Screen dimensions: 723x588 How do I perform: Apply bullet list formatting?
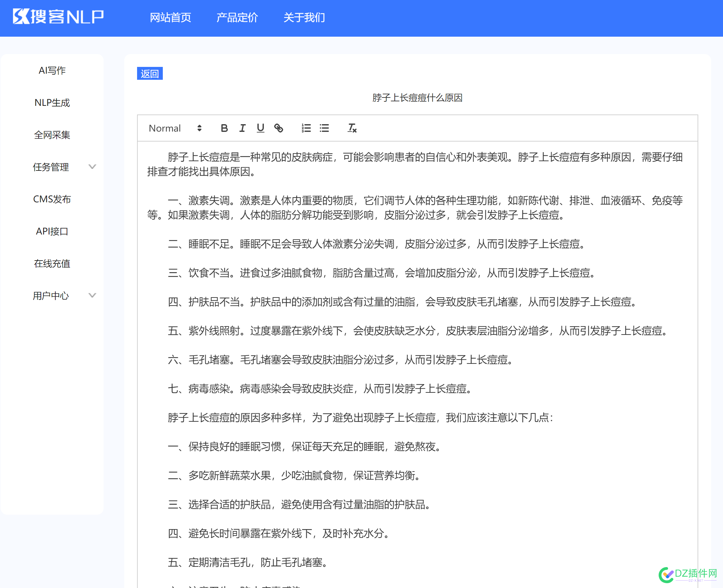coord(324,128)
